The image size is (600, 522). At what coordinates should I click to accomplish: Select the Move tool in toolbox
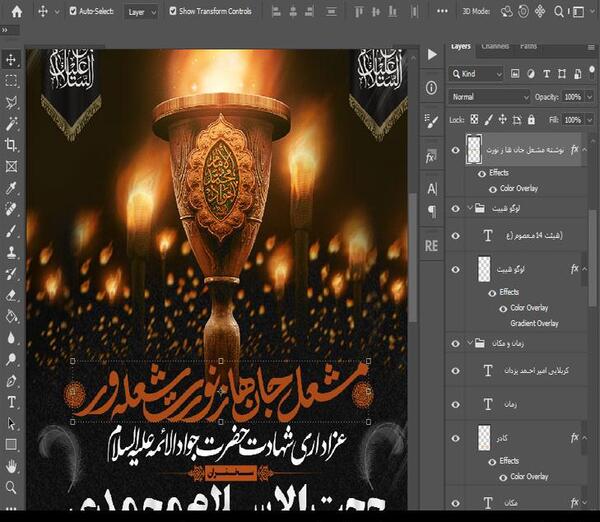(11, 59)
